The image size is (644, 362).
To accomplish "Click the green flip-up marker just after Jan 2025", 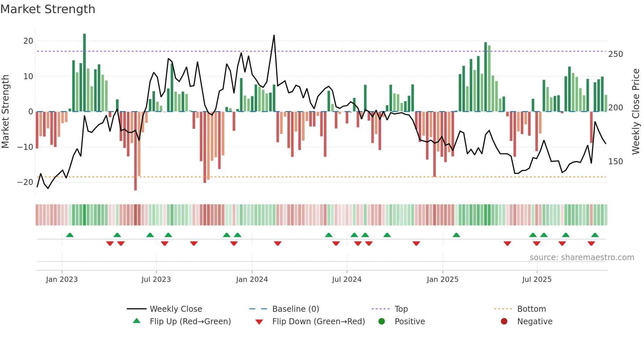I will click(456, 235).
